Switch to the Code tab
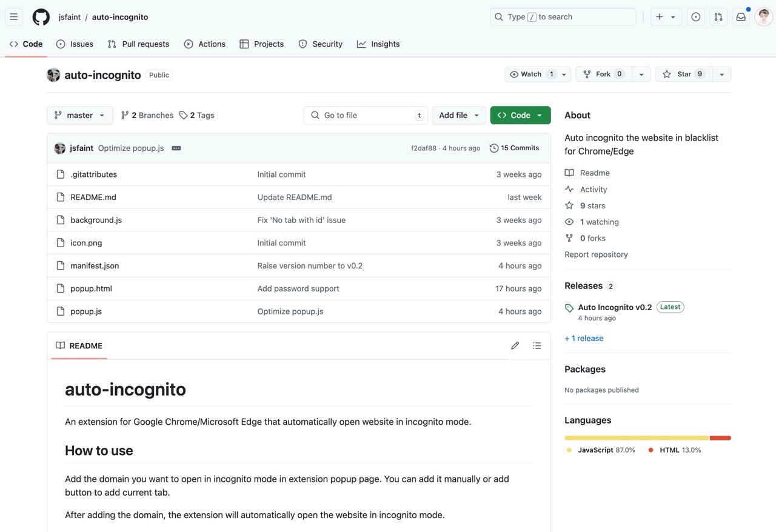Viewport: 776px width, 532px height. point(26,44)
